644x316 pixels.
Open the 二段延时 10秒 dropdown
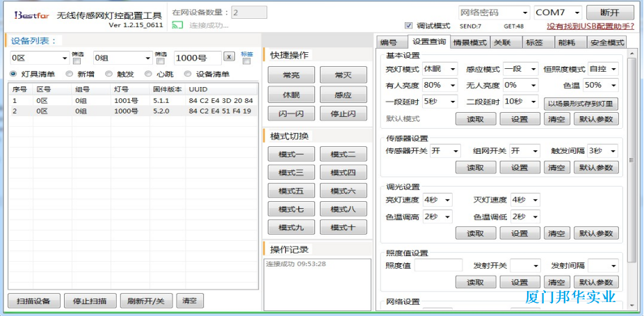point(520,101)
